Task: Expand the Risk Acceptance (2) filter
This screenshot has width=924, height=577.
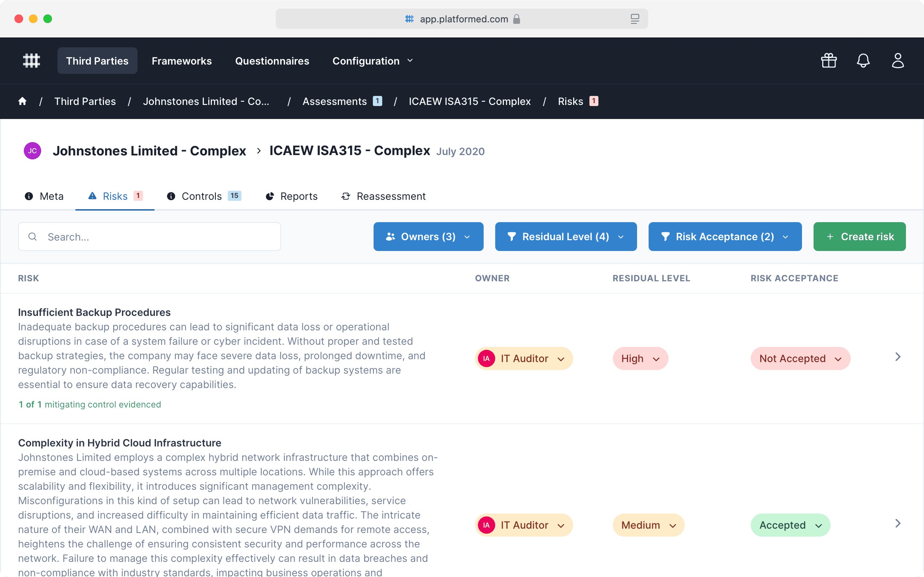Action: point(725,237)
